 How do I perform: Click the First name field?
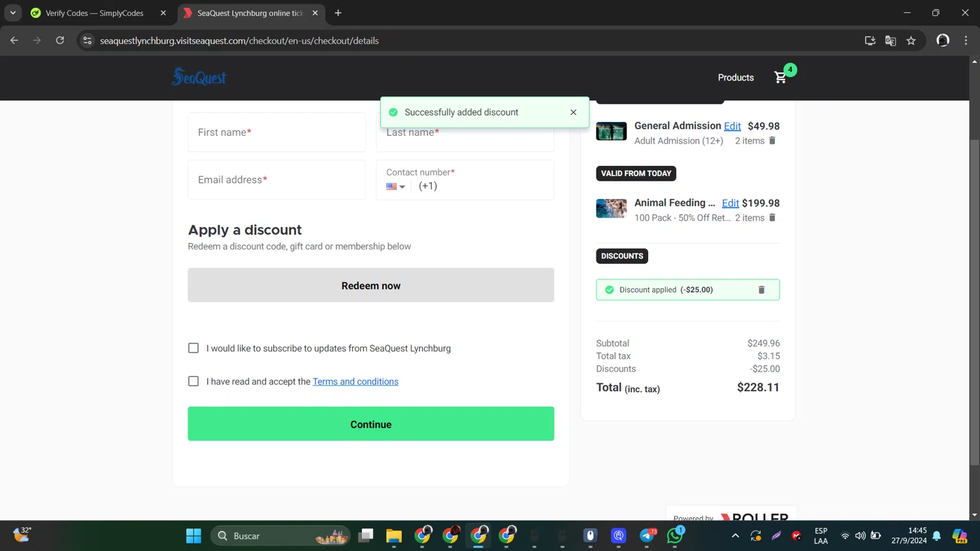pos(277,133)
